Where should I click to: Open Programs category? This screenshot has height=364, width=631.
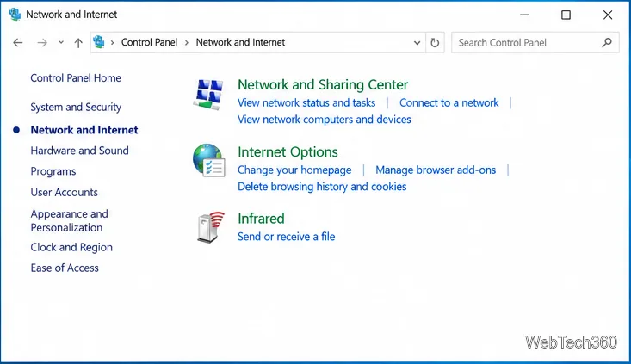coord(53,171)
